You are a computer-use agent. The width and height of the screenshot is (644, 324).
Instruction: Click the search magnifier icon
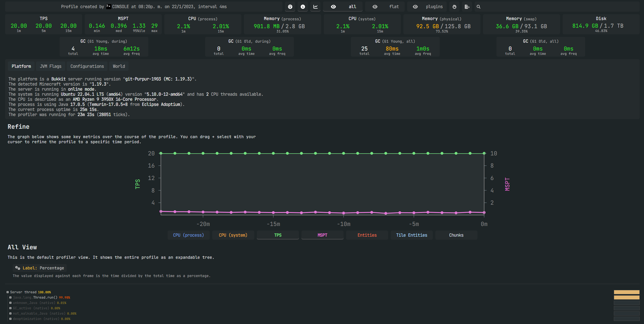tap(478, 7)
